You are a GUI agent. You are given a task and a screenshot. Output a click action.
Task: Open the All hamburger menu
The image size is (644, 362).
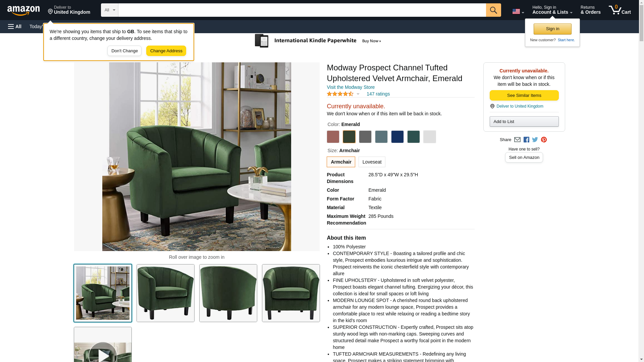click(x=15, y=26)
